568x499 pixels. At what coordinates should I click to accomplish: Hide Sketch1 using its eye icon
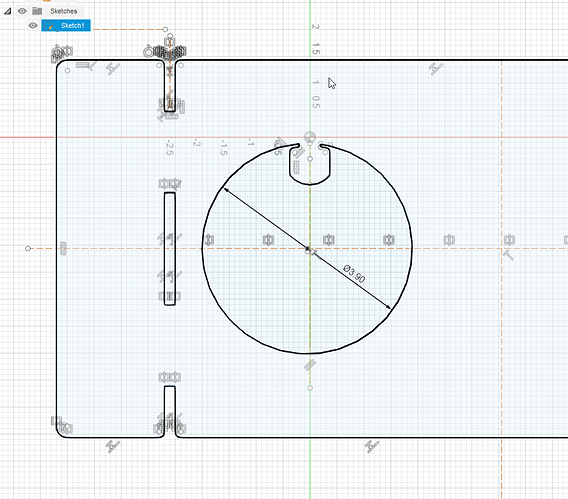pyautogui.click(x=33, y=25)
